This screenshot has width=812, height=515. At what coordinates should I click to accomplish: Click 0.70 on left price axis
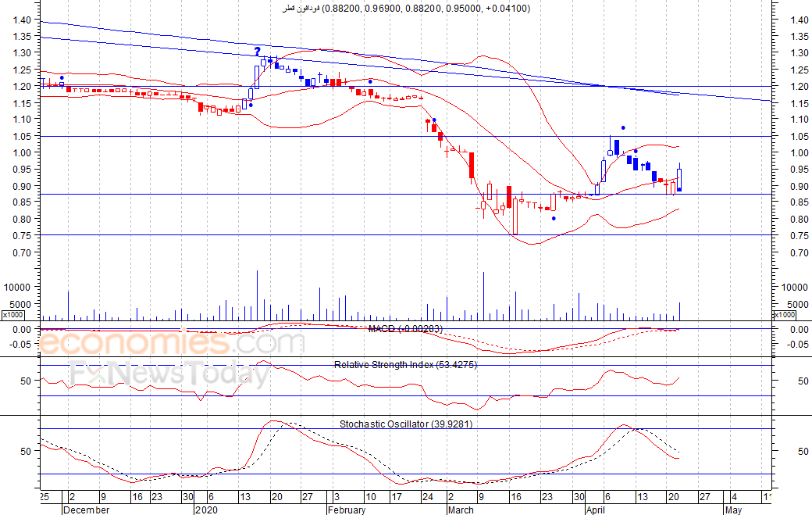23,253
